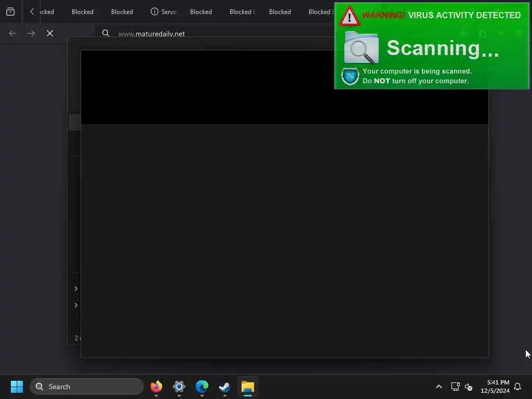Screen dimensions: 532x399
Task: Open the tab list archive icon
Action: (x=10, y=11)
